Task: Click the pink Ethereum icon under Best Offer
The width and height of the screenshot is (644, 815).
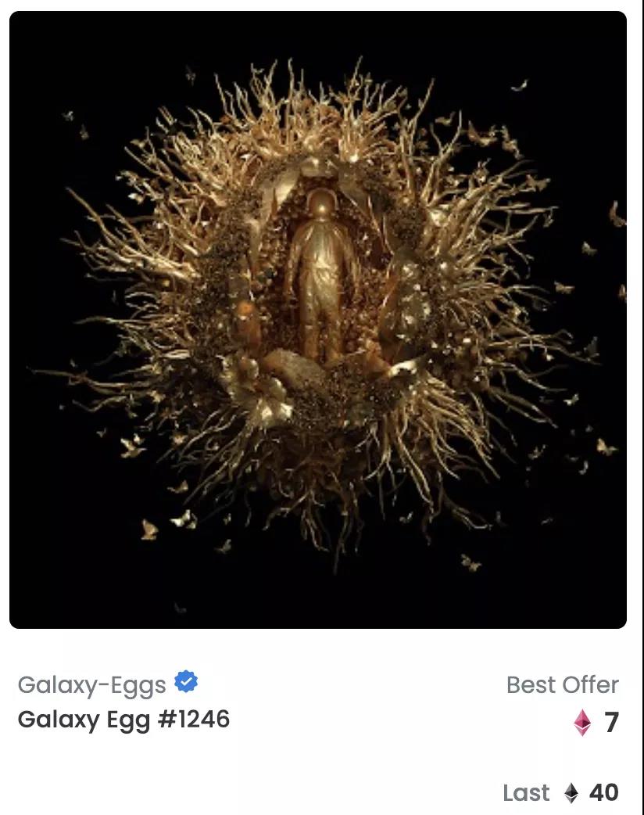Action: [582, 723]
